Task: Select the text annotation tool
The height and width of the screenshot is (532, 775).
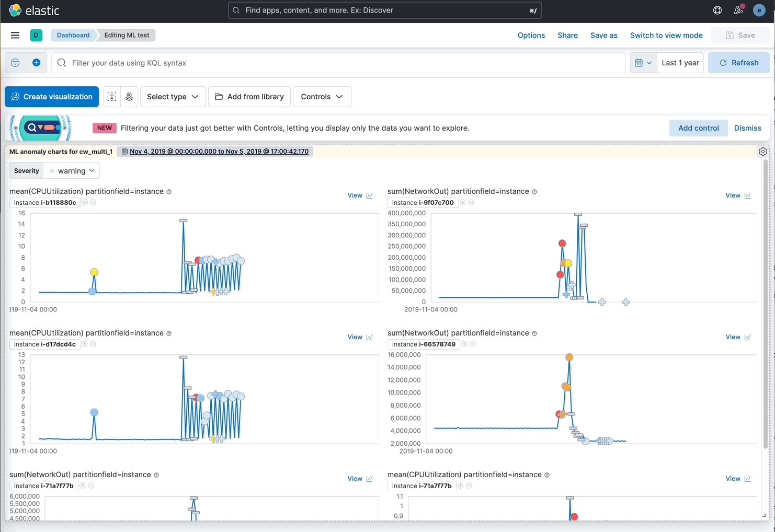Action: point(111,97)
